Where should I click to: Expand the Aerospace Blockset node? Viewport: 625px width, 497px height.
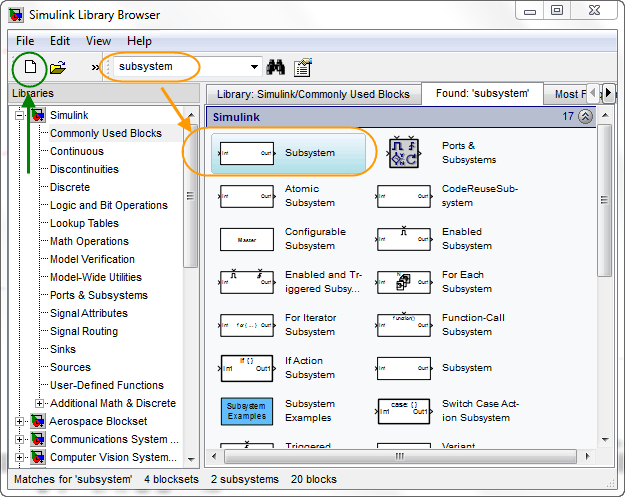tap(19, 421)
